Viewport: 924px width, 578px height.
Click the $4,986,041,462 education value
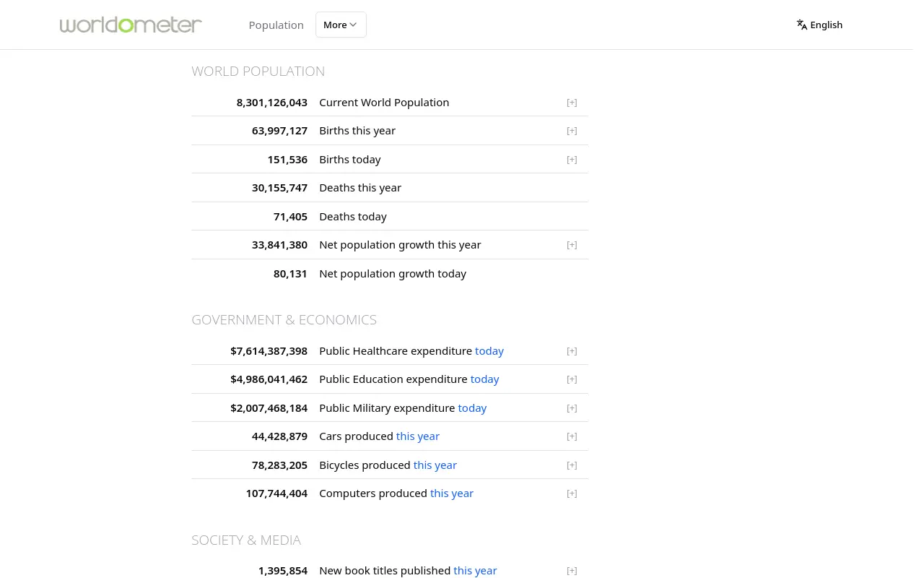269,379
